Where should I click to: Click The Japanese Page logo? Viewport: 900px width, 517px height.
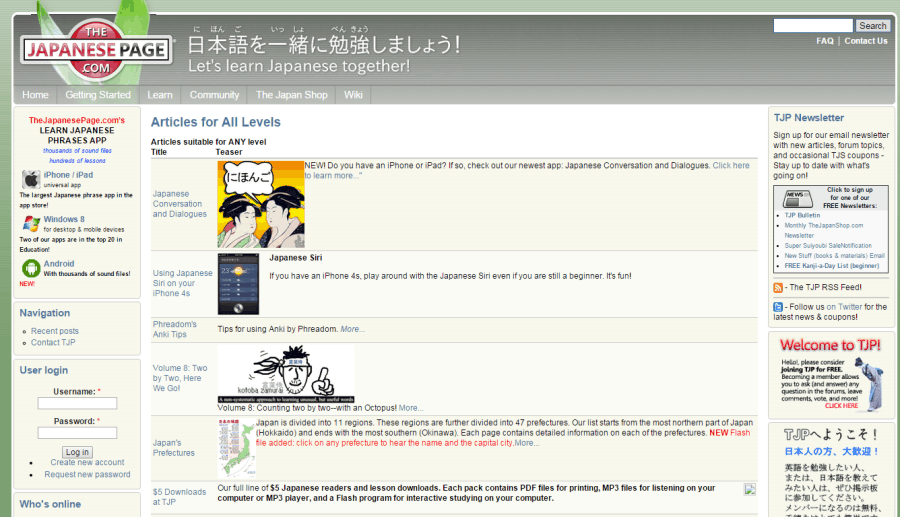click(x=96, y=50)
